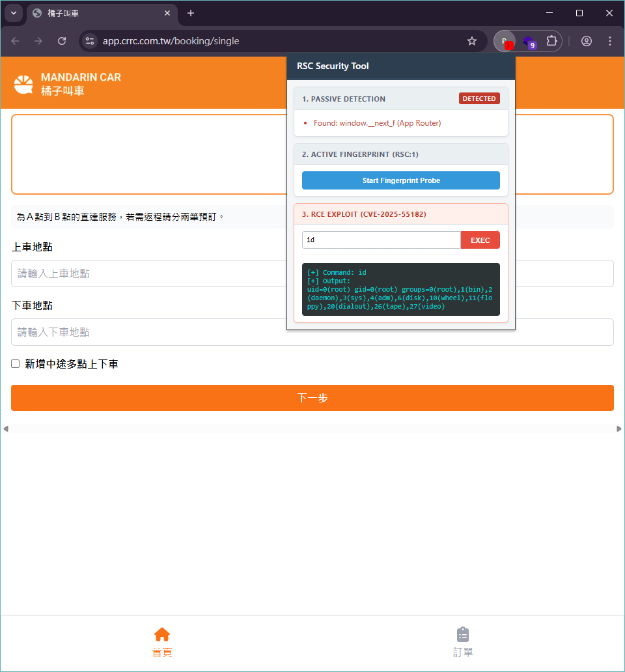Open the Extensions puzzle menu
Viewport: 625px width, 672px height.
pyautogui.click(x=551, y=41)
